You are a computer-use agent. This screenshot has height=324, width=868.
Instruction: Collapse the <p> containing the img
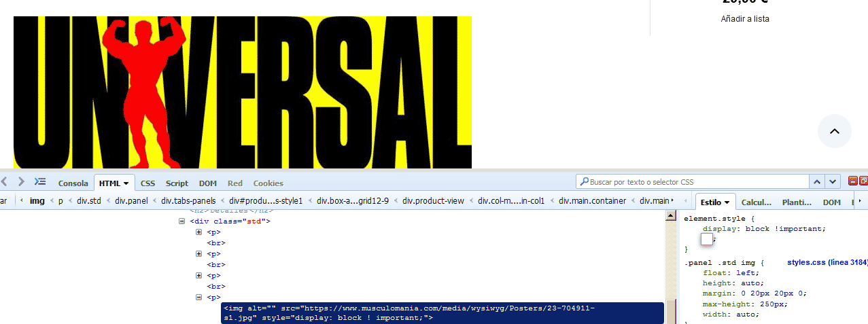(198, 298)
